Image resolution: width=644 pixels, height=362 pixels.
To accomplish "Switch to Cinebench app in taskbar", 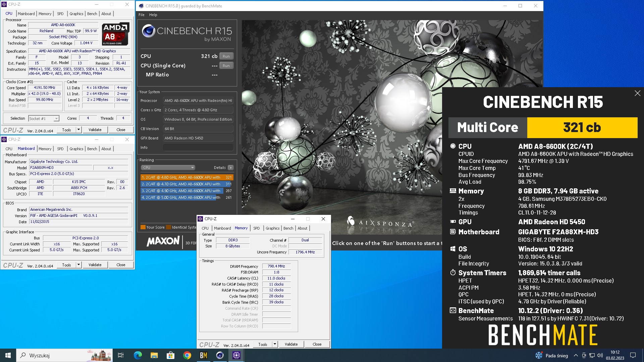I will [x=220, y=355].
